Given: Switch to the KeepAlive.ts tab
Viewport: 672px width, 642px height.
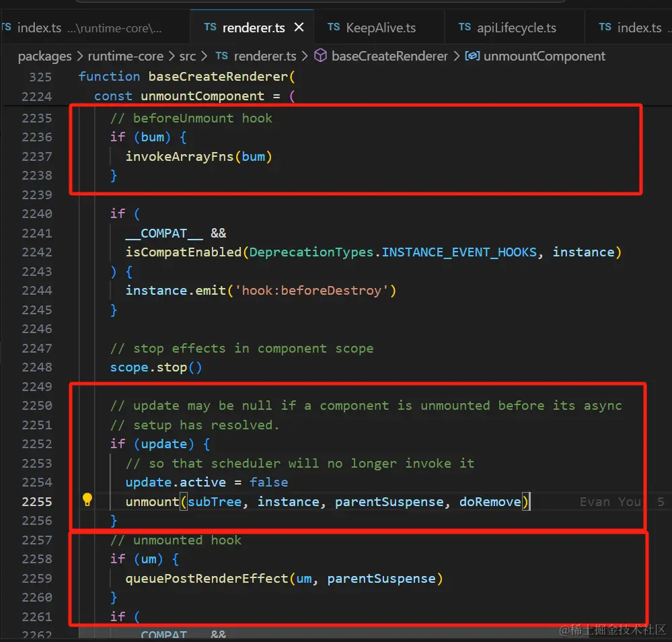Looking at the screenshot, I should click(379, 28).
